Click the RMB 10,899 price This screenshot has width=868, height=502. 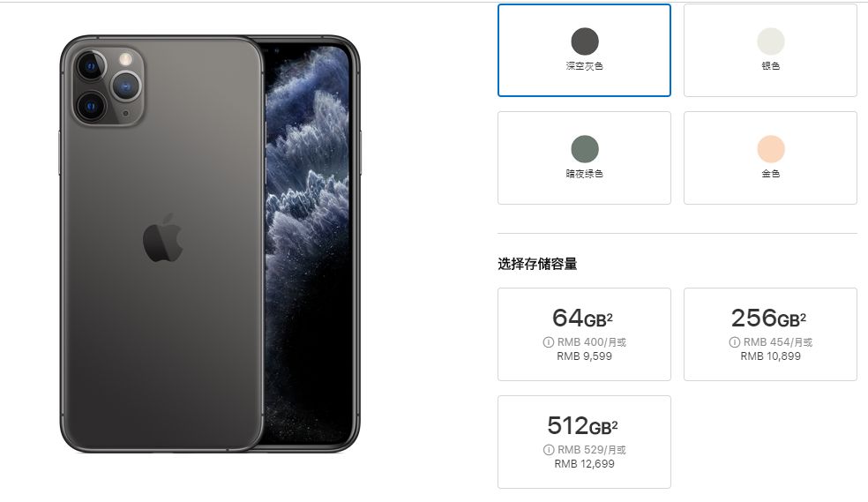(x=771, y=356)
